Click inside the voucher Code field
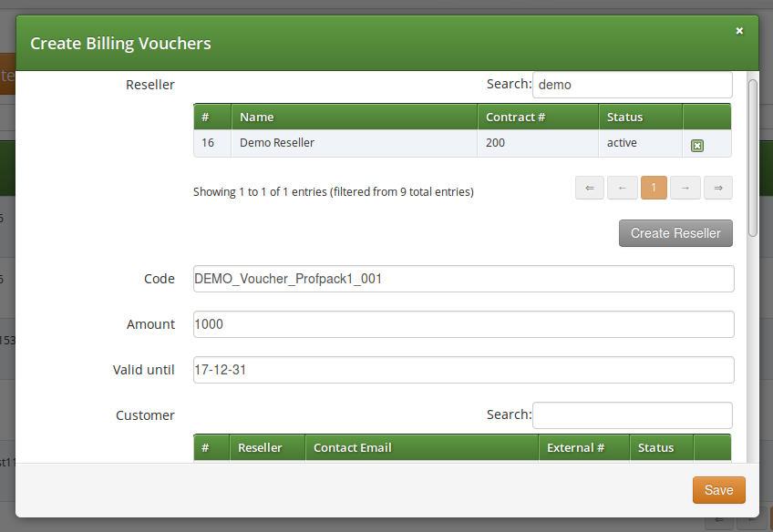 coord(463,278)
